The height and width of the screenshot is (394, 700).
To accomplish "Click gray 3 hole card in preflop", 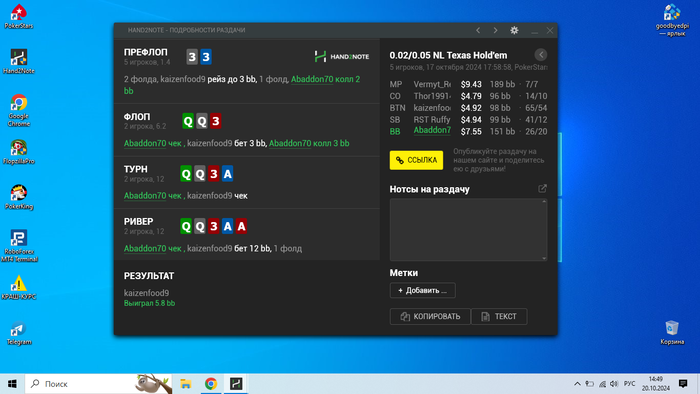I will pos(192,57).
